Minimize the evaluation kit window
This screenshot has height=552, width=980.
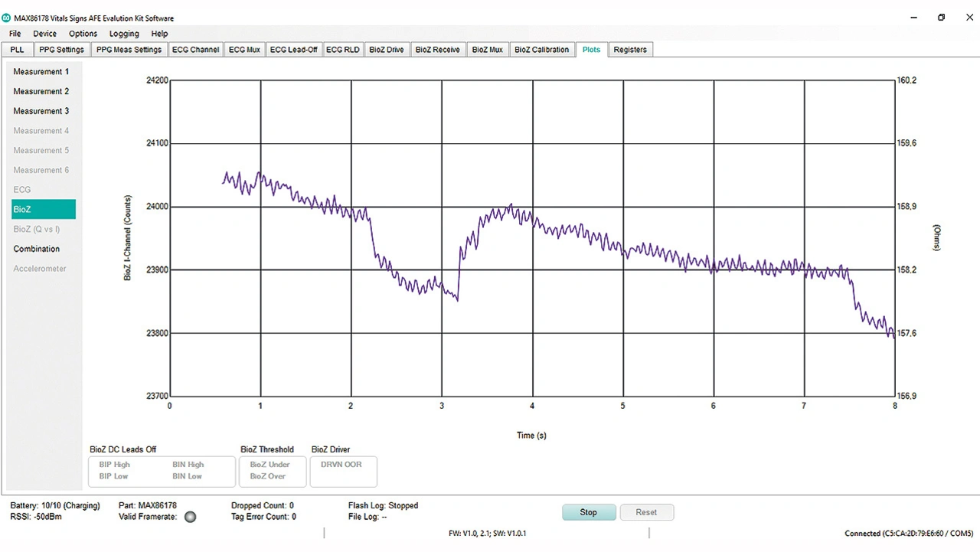click(913, 18)
